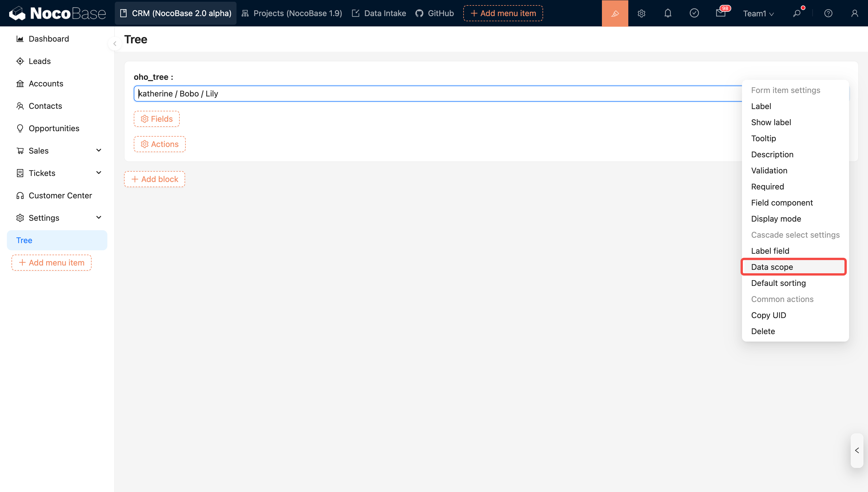This screenshot has width=868, height=492.
Task: Click the notifications bell icon
Action: pos(668,13)
